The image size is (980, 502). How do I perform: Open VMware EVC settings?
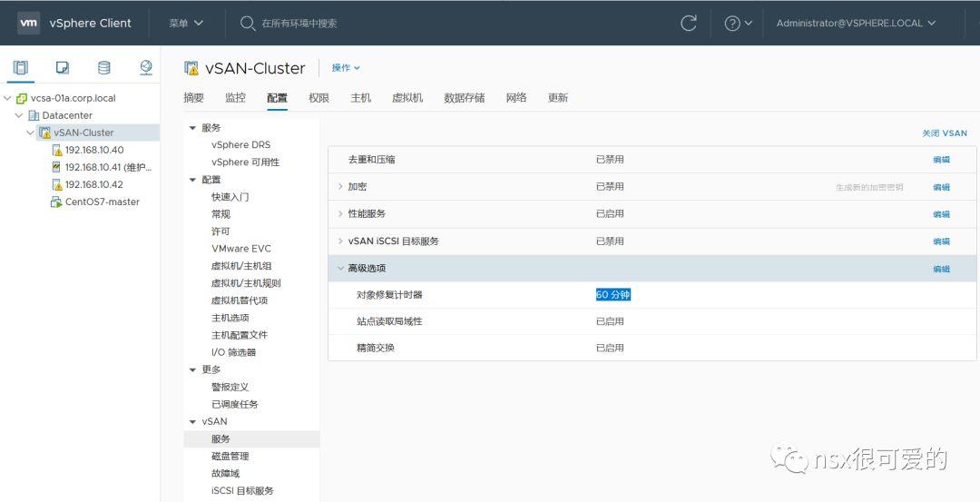pos(241,248)
